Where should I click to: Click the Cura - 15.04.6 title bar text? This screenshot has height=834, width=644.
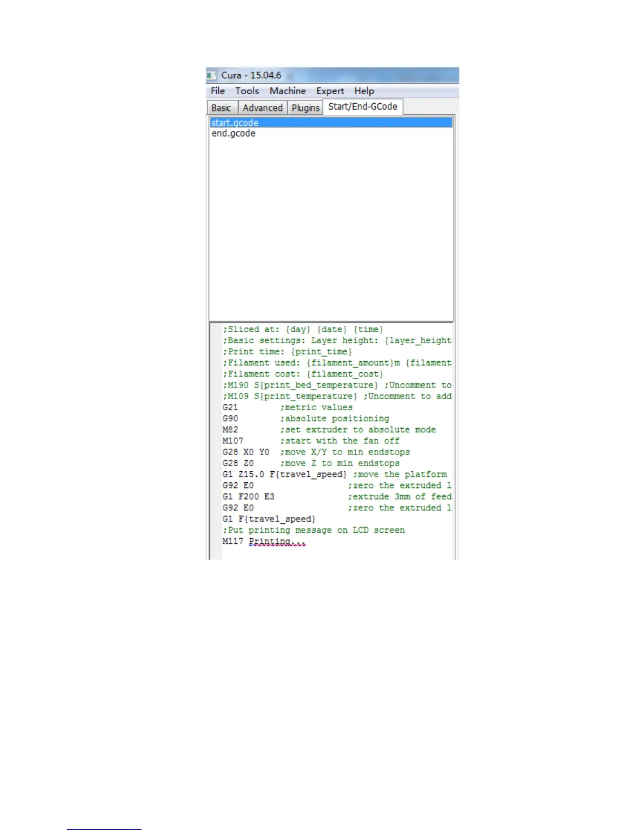pos(251,75)
